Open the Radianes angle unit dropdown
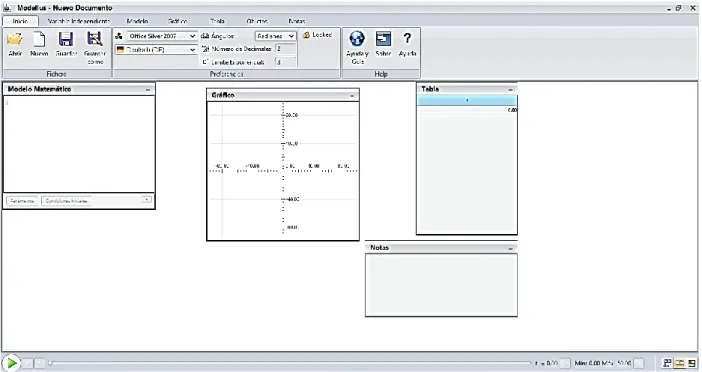Viewport: 702px width, 372px height. 276,36
